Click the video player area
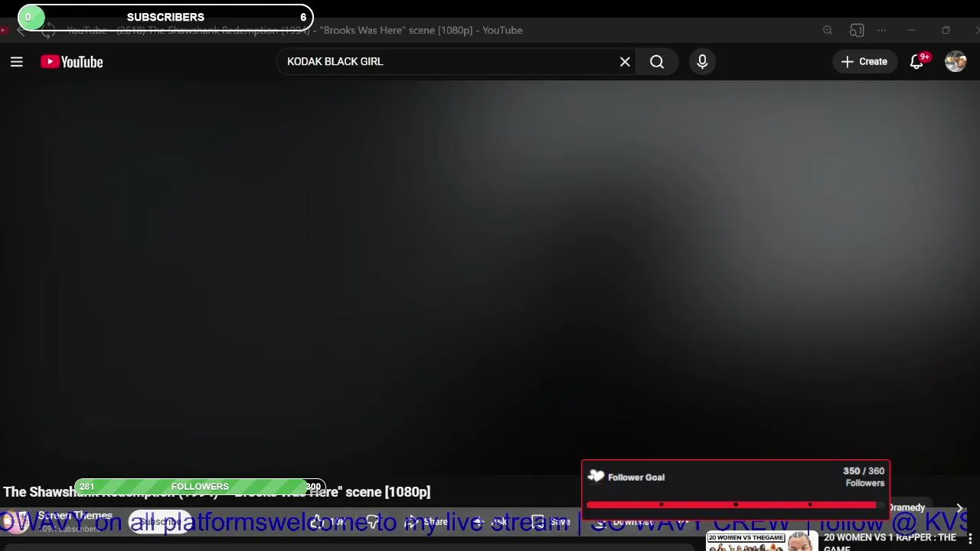 [490, 277]
